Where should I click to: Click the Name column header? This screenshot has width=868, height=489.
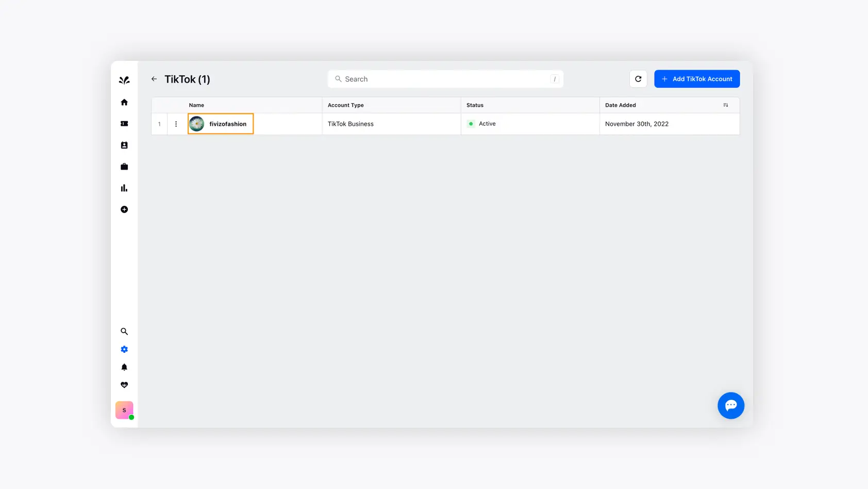point(196,105)
